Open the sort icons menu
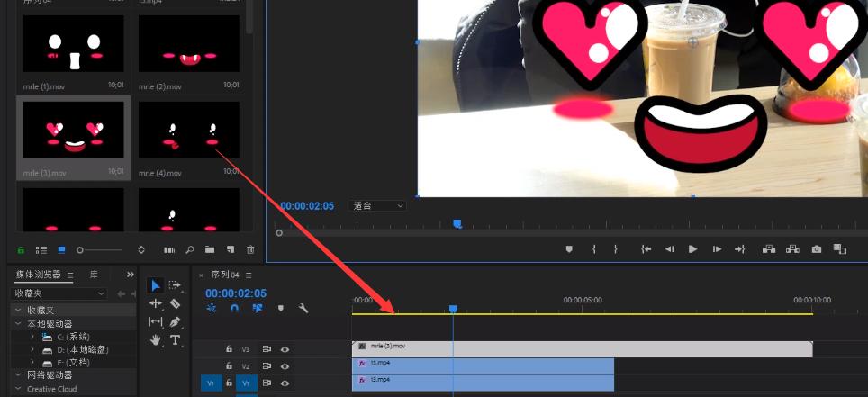This screenshot has height=397, width=868. pyautogui.click(x=141, y=250)
